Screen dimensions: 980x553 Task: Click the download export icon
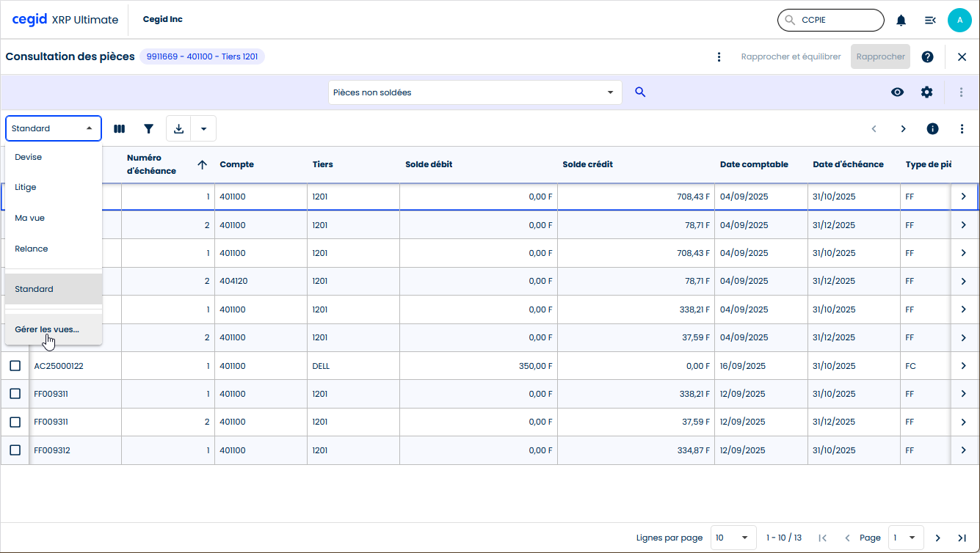(x=178, y=128)
